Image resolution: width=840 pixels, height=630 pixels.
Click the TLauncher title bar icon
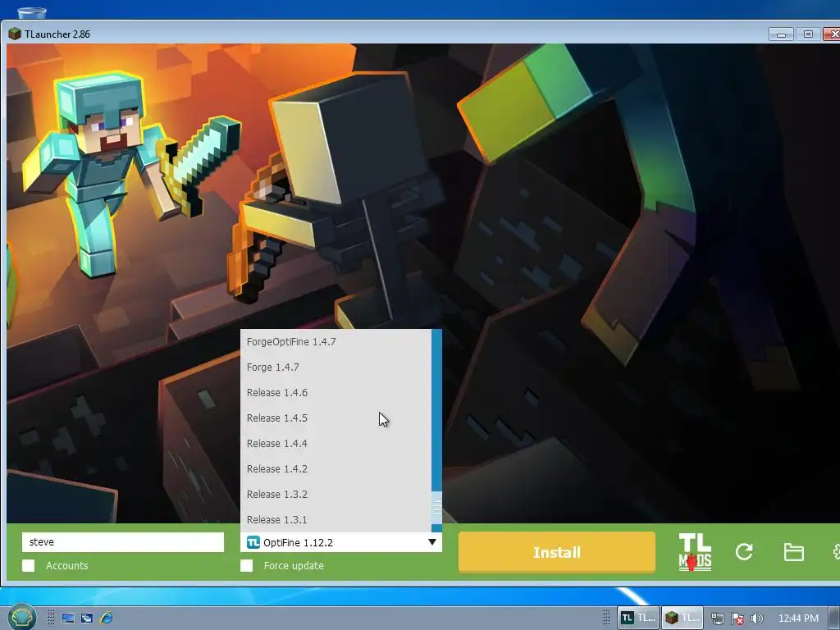pyautogui.click(x=15, y=34)
